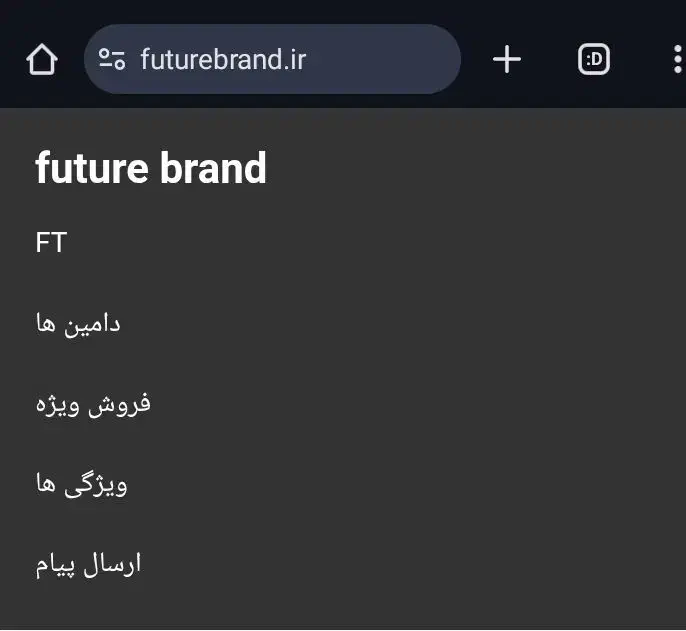
Task: Select the FT menu item
Action: click(x=51, y=243)
